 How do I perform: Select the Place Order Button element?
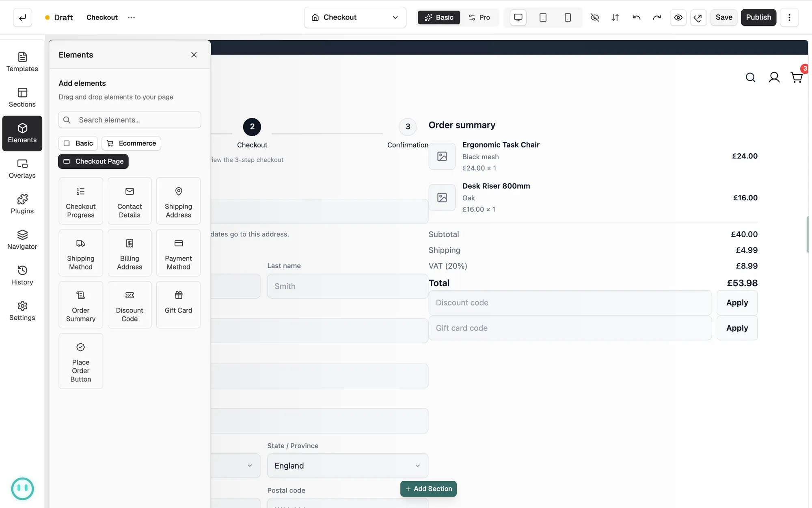[81, 361]
